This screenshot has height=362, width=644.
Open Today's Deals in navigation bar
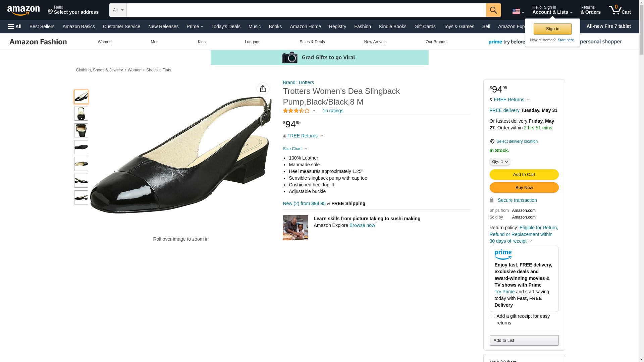(x=226, y=26)
